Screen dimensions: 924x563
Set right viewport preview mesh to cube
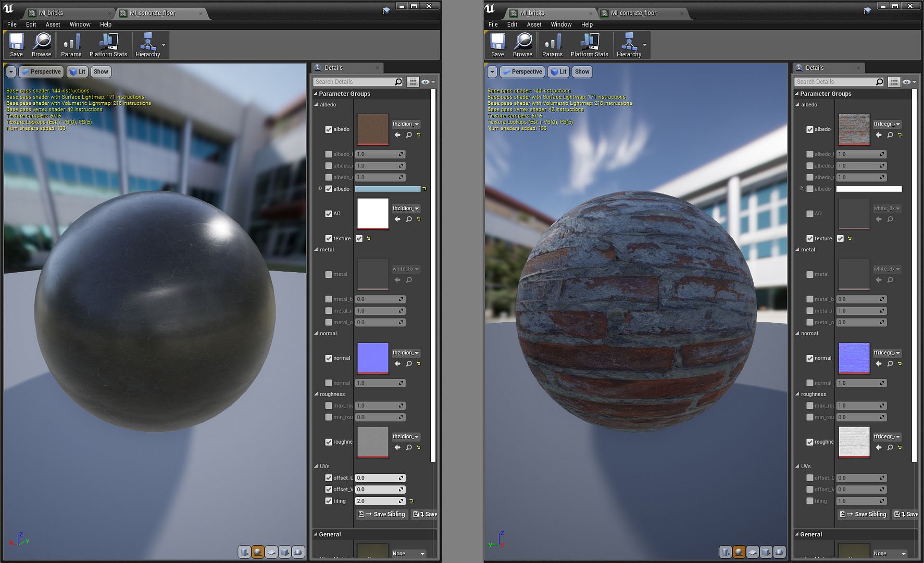766,552
